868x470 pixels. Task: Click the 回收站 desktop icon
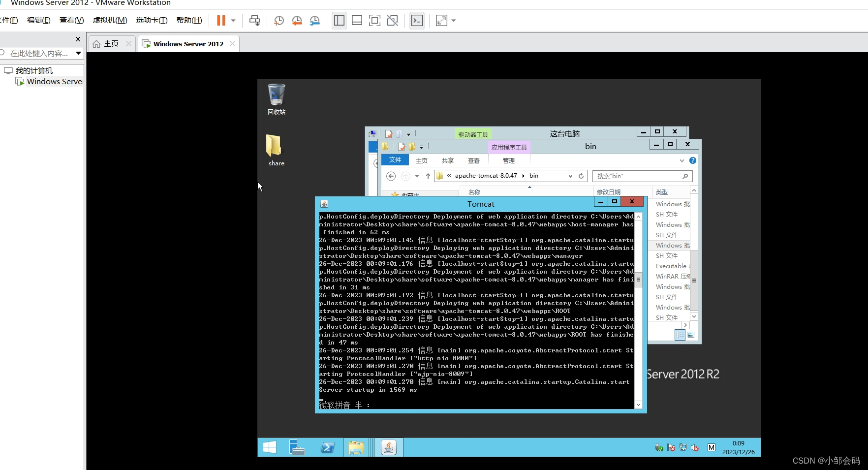click(x=277, y=99)
